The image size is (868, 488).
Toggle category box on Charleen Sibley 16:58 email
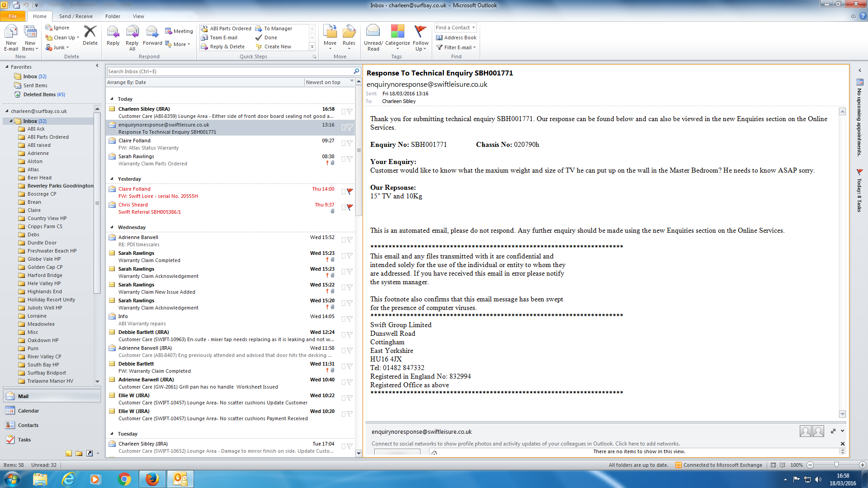click(344, 112)
